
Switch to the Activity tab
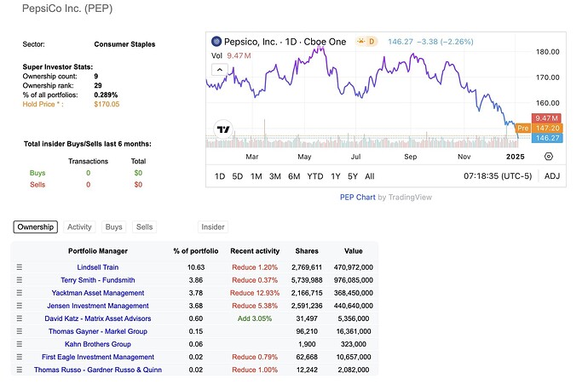(x=79, y=227)
